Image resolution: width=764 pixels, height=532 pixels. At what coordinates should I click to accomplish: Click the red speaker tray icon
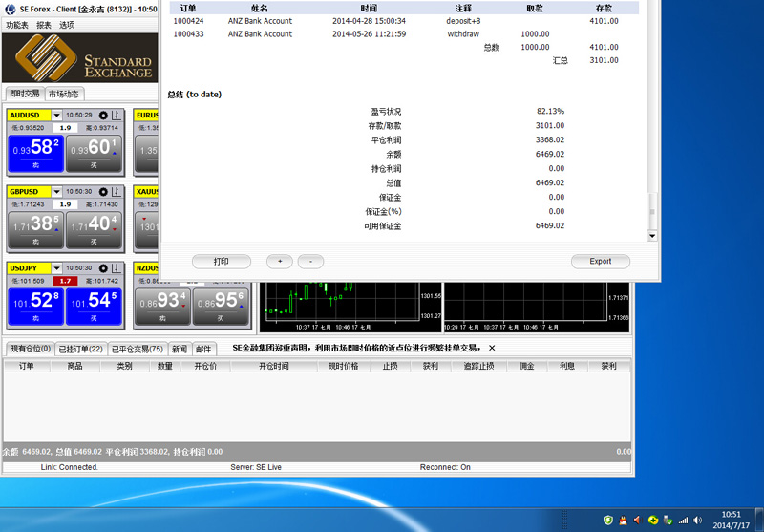point(638,520)
